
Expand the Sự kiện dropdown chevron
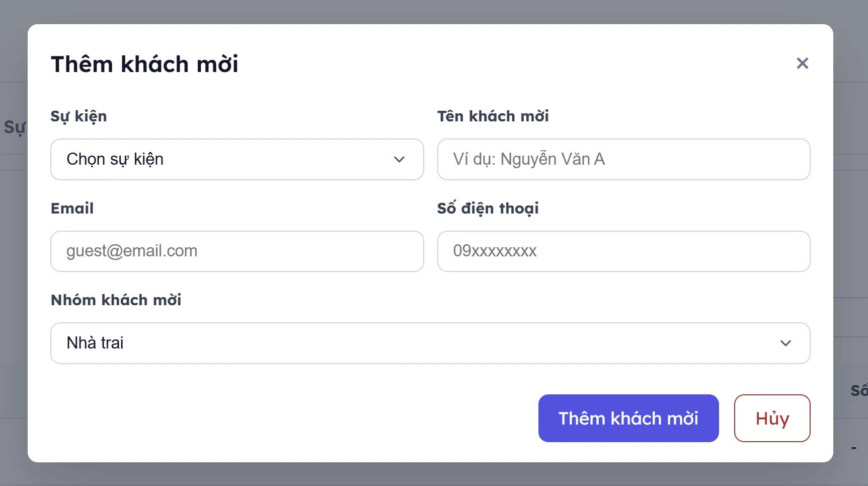(x=399, y=160)
